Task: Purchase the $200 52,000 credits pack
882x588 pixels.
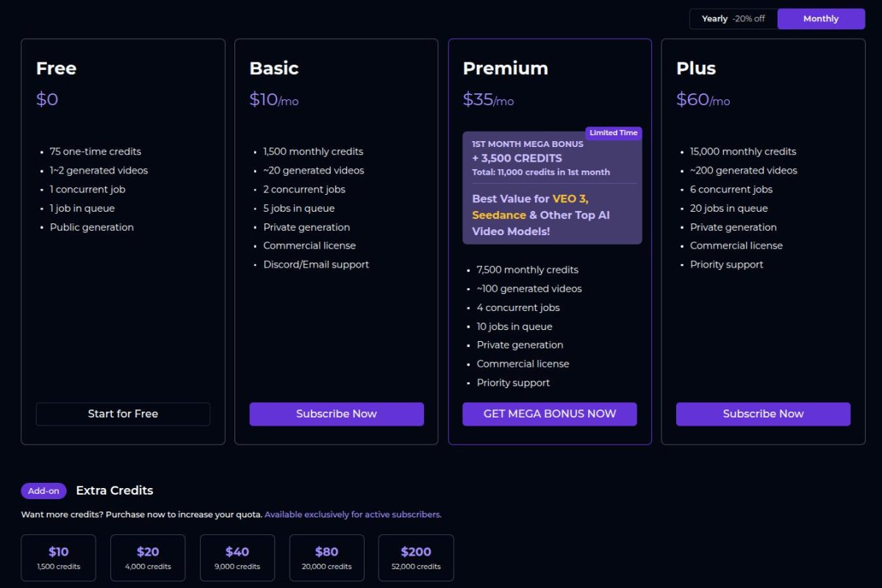Action: click(416, 558)
